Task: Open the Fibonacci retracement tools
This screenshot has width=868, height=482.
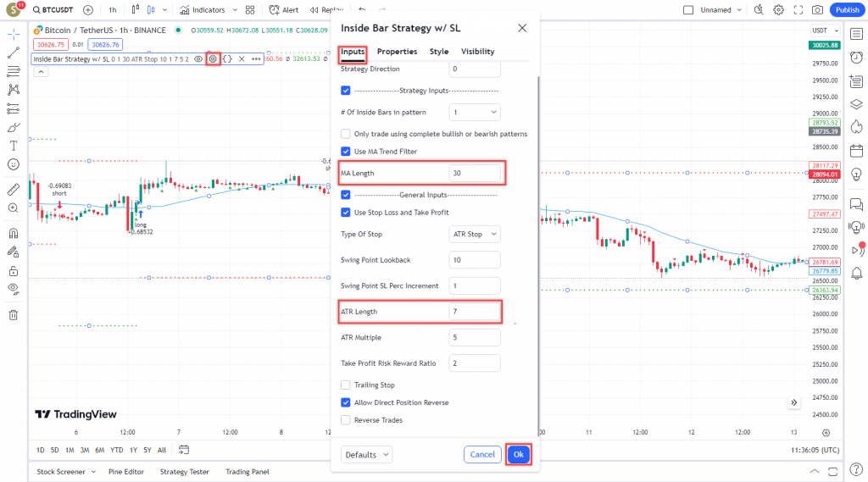Action: coord(14,71)
